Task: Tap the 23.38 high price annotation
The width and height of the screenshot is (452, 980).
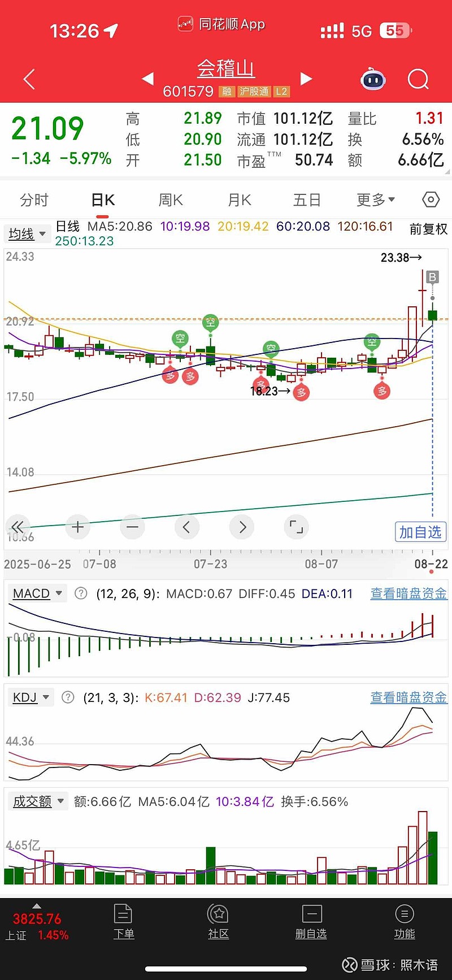Action: pos(401,258)
